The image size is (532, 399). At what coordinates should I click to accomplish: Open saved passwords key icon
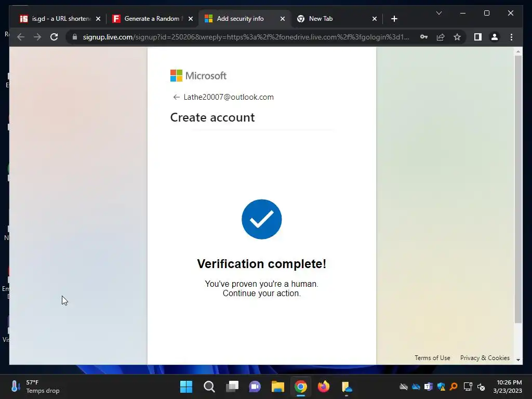424,37
